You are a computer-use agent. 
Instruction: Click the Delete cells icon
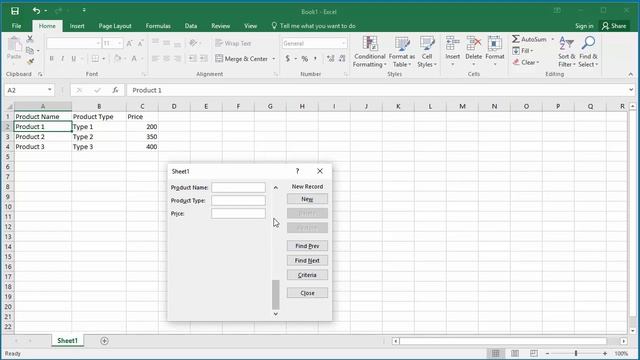(473, 44)
